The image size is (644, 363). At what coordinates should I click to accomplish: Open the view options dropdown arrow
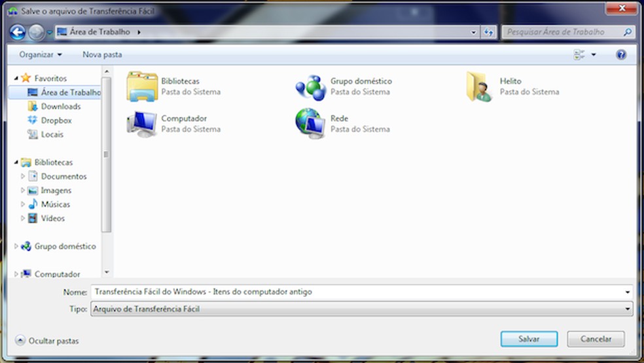click(x=594, y=55)
